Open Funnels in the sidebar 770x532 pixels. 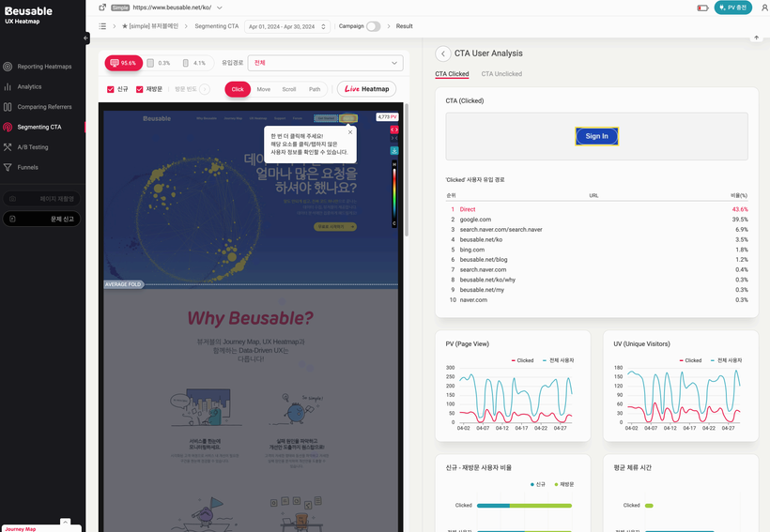pyautogui.click(x=27, y=167)
